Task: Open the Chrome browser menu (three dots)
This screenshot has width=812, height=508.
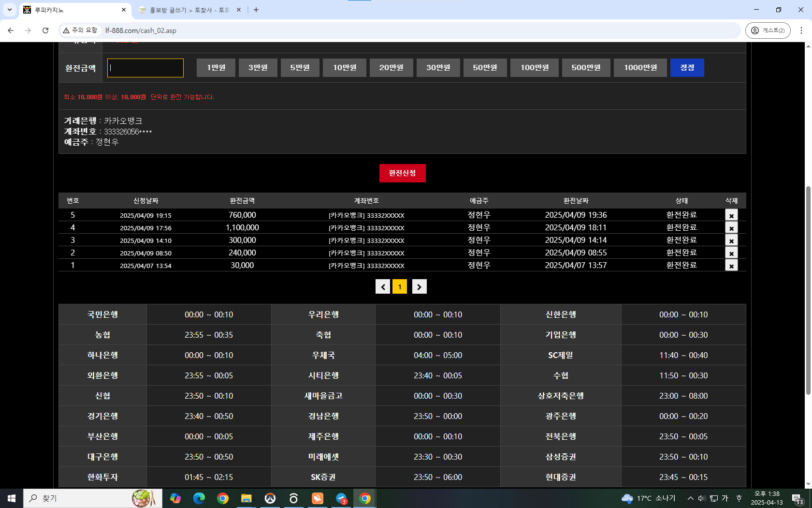Action: [x=801, y=30]
